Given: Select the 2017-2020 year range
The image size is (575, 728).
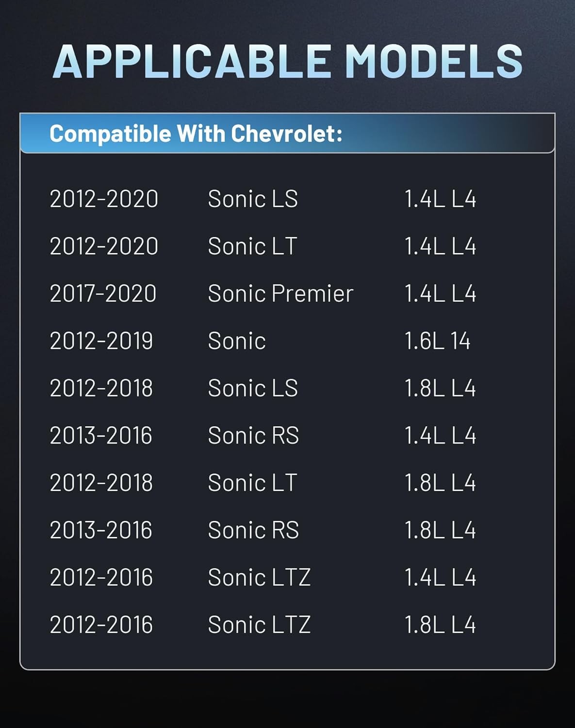Looking at the screenshot, I should click(103, 294).
